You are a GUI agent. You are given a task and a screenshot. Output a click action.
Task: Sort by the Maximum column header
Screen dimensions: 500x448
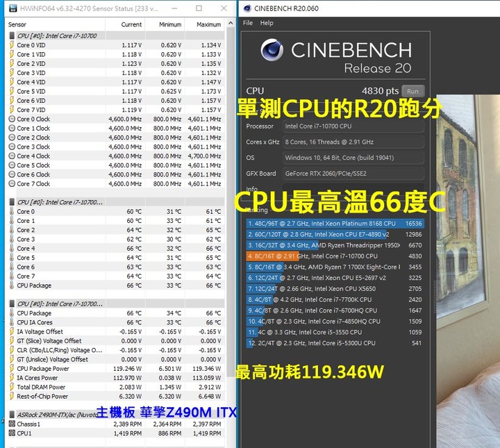click(208, 24)
